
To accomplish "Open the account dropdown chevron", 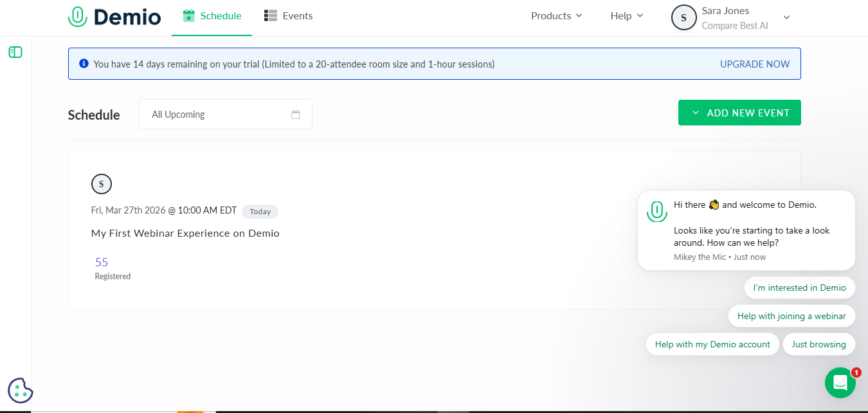I will pos(786,17).
